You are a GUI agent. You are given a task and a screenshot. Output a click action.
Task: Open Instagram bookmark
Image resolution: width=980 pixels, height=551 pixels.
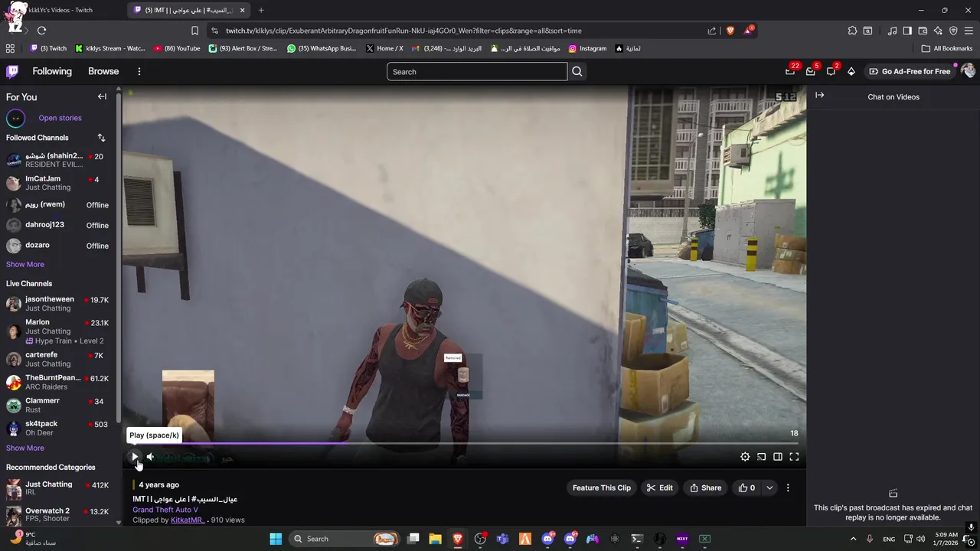(587, 48)
